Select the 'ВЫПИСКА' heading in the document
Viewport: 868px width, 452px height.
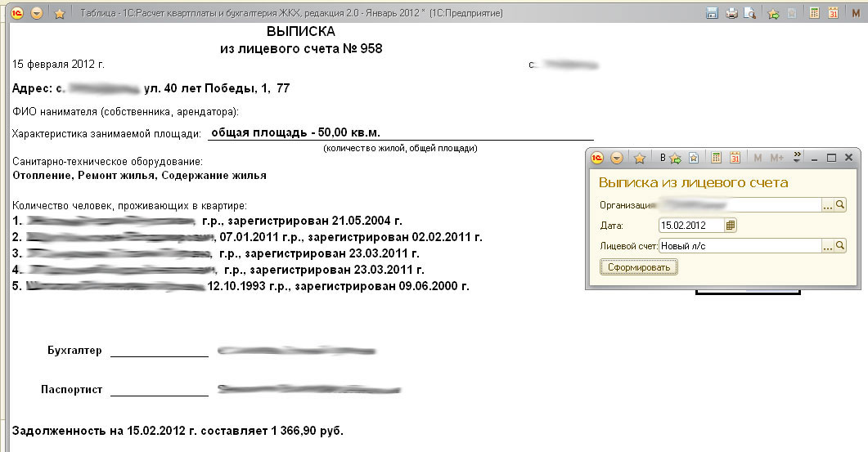pyautogui.click(x=300, y=32)
